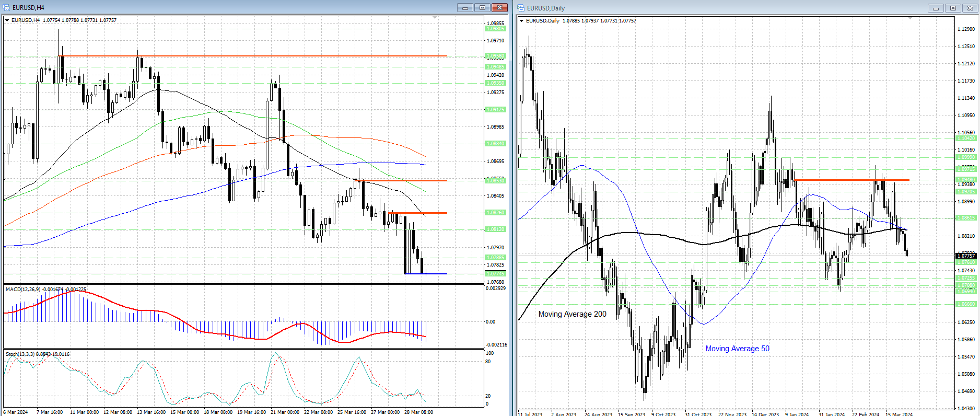The height and width of the screenshot is (416, 980).
Task: Open the triangle menu beside EURUSD,H4 label
Action: pyautogui.click(x=7, y=20)
